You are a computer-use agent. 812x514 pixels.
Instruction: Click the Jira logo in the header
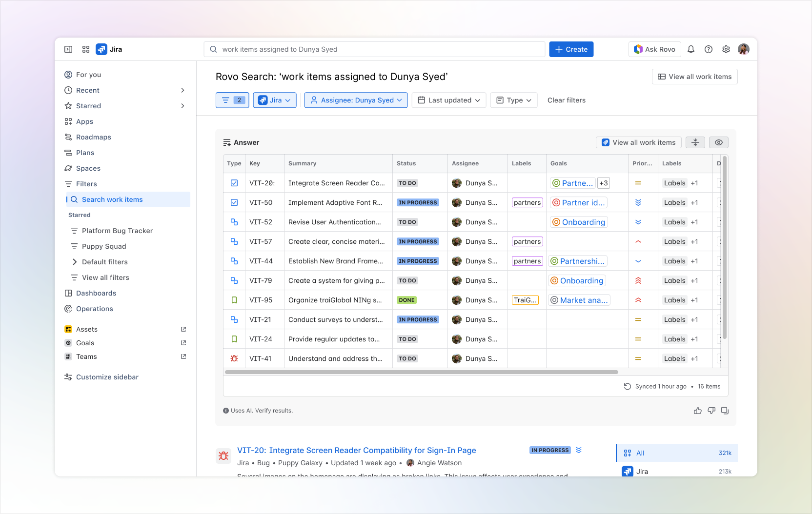109,49
